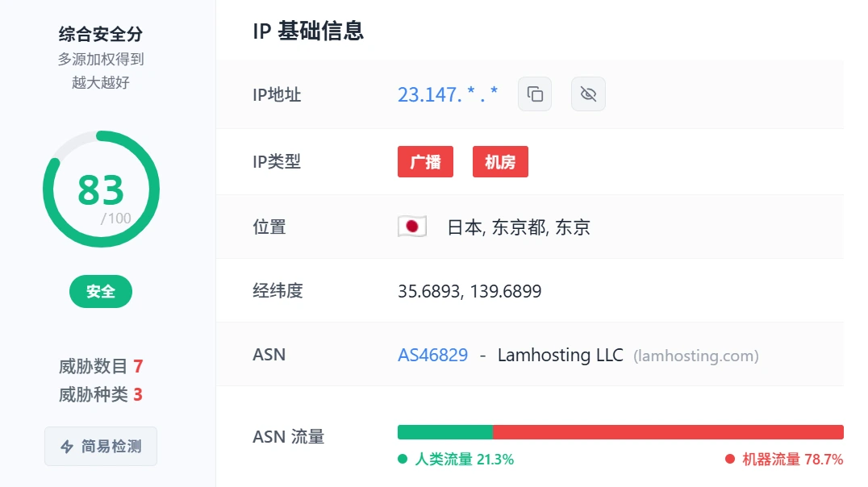
Task: Click the IP 基础信息 section title
Action: pos(308,31)
